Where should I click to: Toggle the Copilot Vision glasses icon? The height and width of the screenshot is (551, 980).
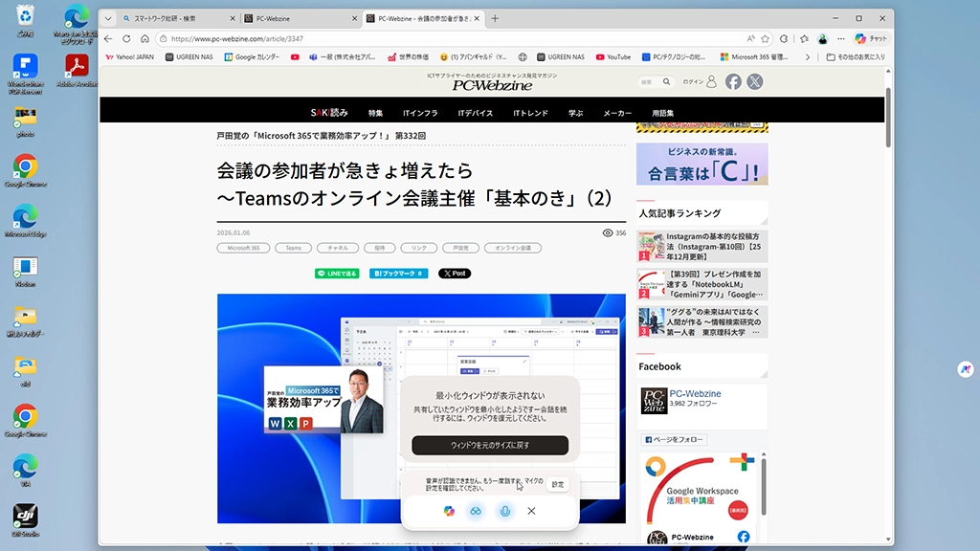475,512
